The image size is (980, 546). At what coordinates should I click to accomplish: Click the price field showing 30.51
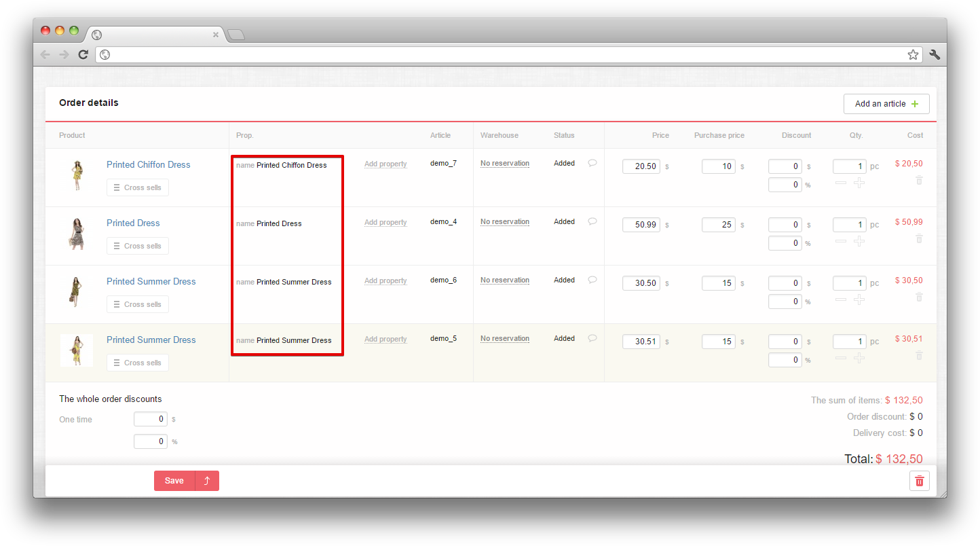click(x=641, y=342)
